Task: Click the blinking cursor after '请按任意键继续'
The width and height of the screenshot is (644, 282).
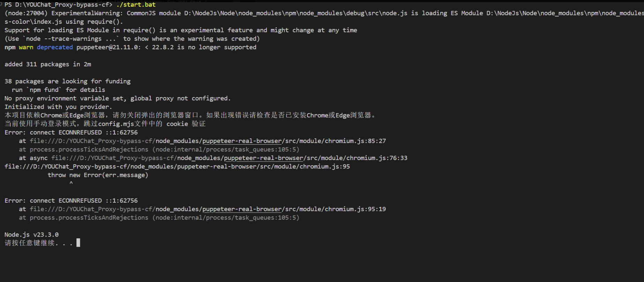Action: [78, 243]
